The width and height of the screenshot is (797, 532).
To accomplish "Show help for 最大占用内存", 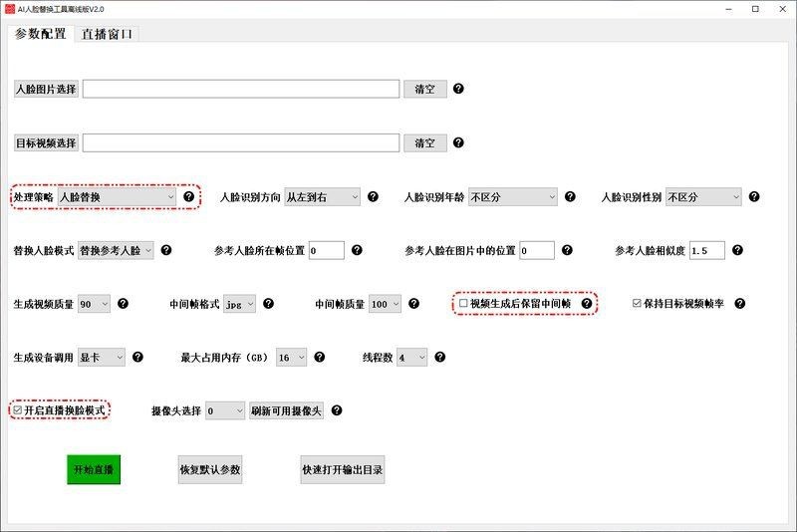I will [x=319, y=358].
